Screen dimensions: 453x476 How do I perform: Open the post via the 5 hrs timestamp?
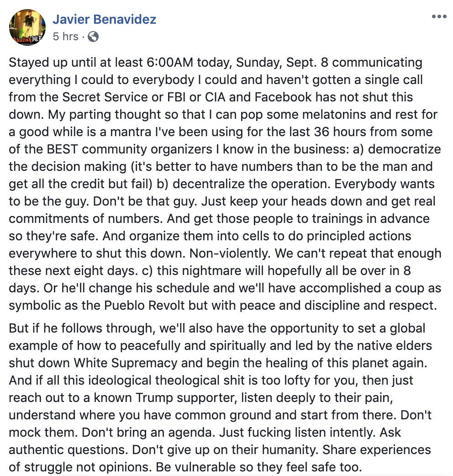click(66, 37)
